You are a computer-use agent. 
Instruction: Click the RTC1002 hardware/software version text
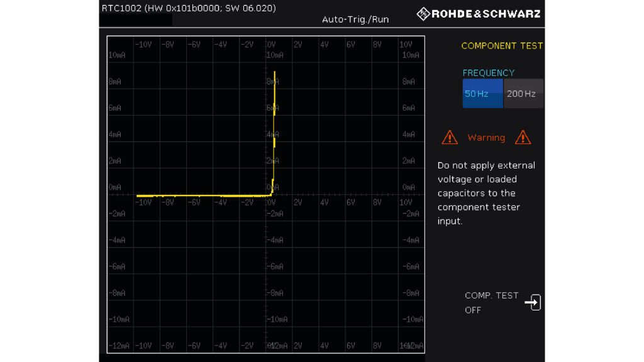[189, 8]
